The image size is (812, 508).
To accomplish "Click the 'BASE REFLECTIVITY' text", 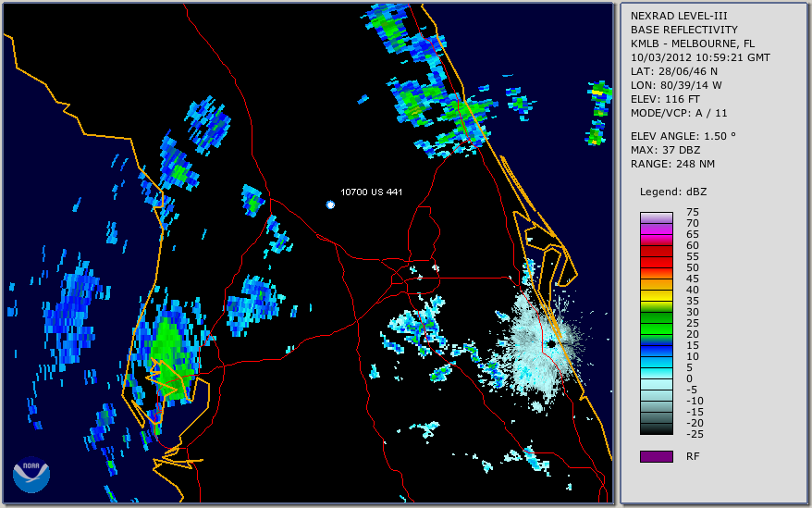I will pyautogui.click(x=684, y=30).
